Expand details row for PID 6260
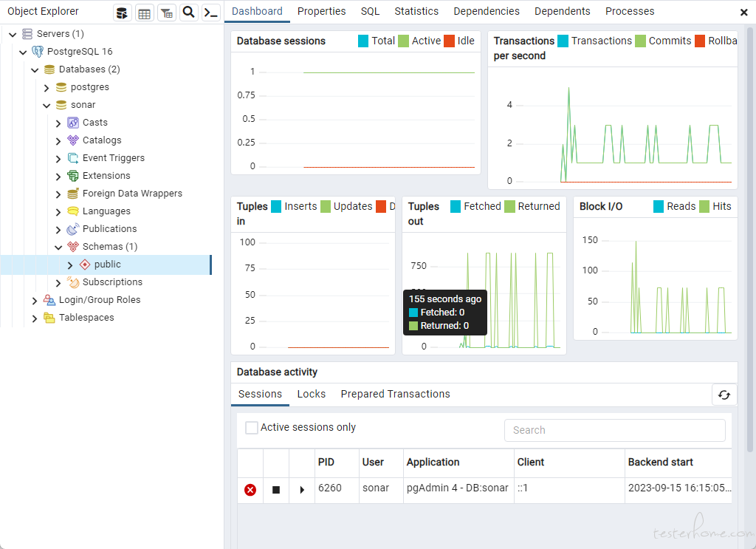 (302, 490)
